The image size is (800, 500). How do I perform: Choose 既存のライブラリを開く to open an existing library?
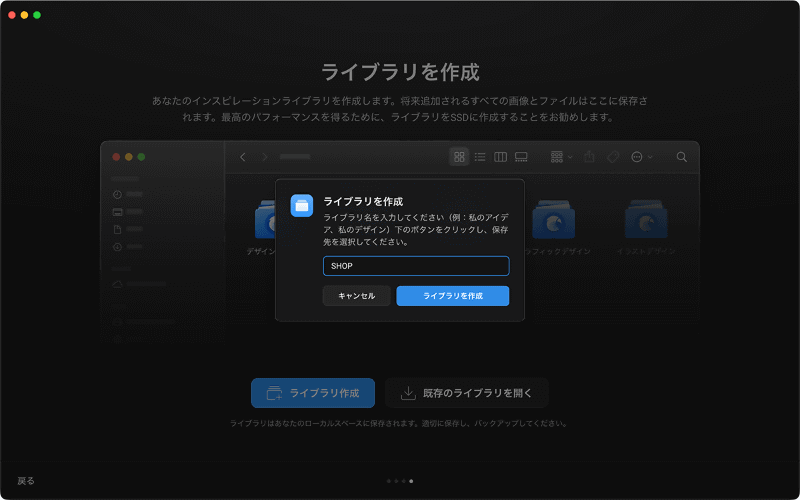(x=467, y=393)
